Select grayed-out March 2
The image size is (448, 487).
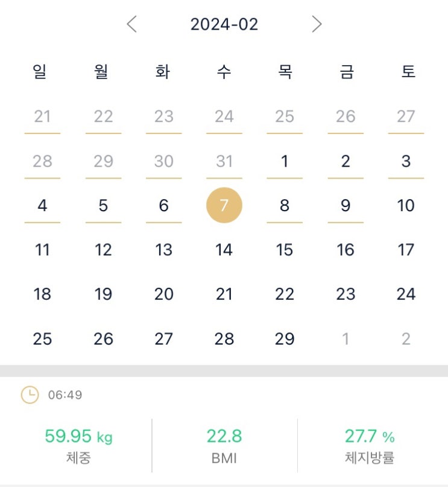pos(406,339)
